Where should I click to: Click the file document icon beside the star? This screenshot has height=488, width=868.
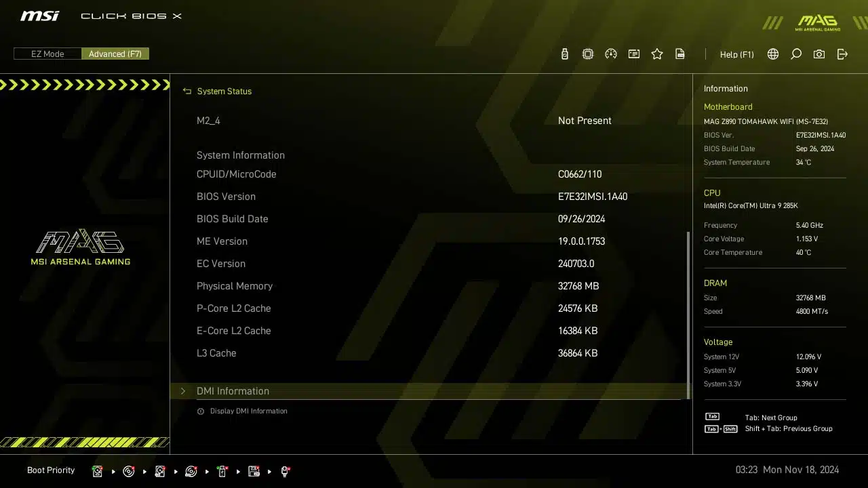click(x=680, y=54)
